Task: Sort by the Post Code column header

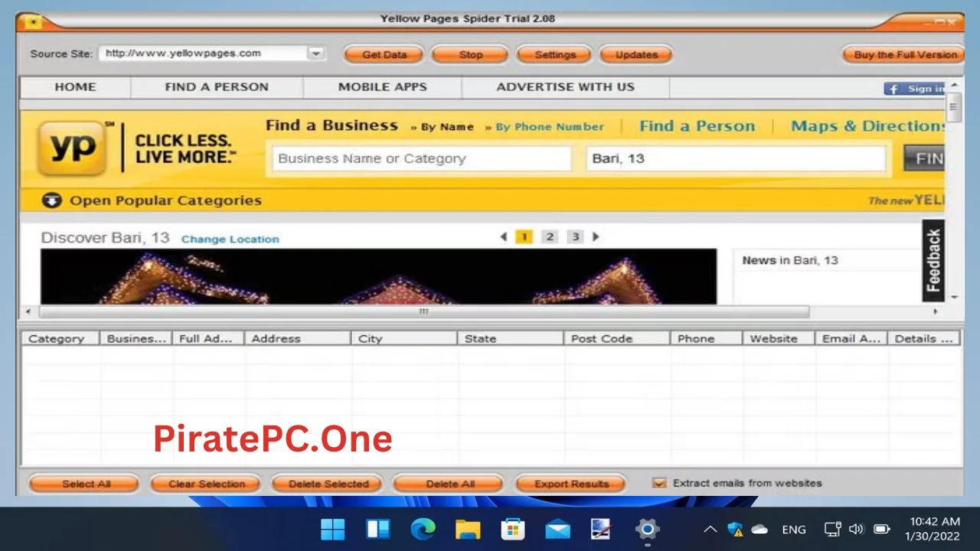Action: coord(616,338)
